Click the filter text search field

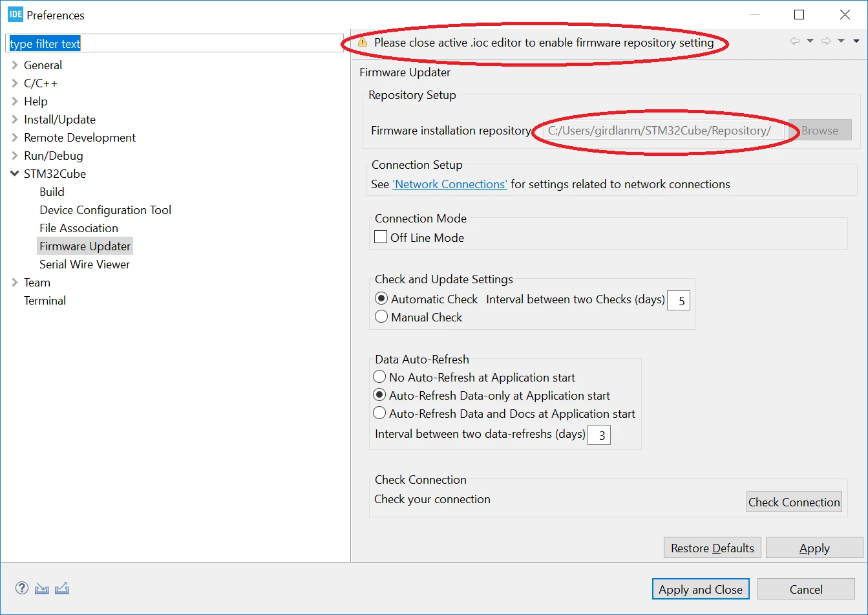[174, 44]
